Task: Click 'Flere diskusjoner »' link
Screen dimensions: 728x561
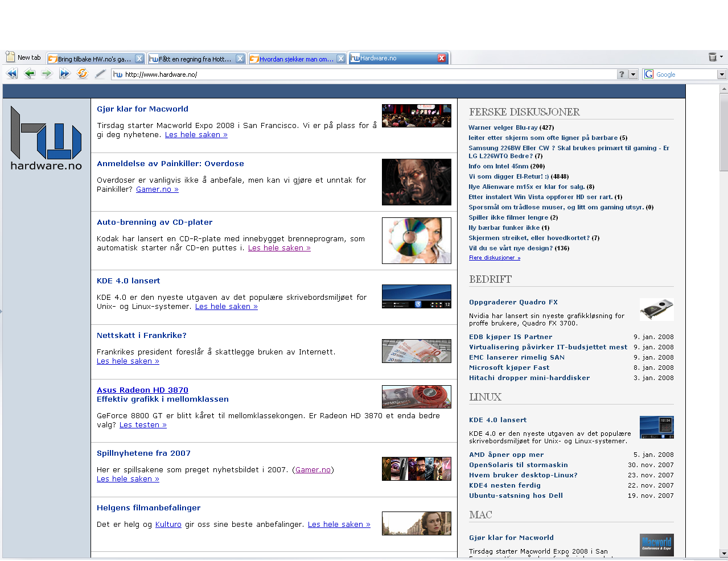Action: tap(495, 258)
